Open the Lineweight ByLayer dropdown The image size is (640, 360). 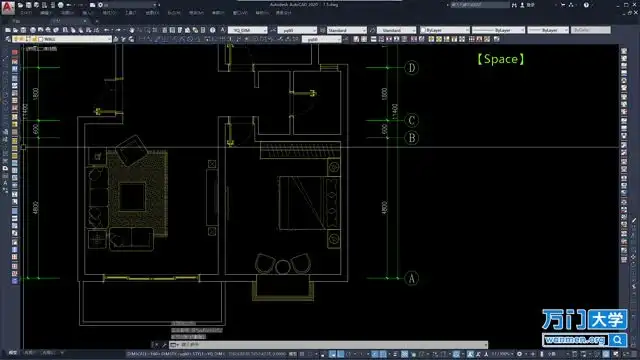566,30
